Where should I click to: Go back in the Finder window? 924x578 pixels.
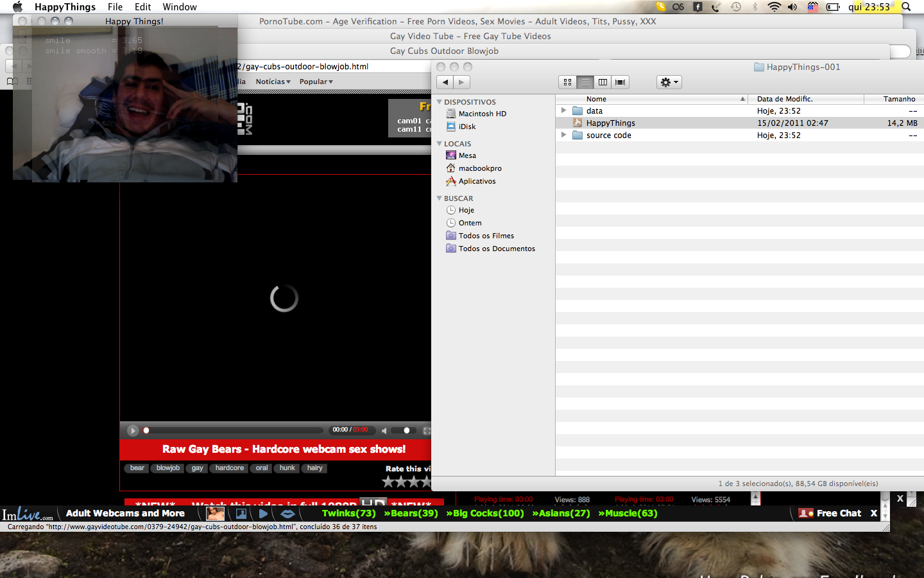pyautogui.click(x=445, y=82)
